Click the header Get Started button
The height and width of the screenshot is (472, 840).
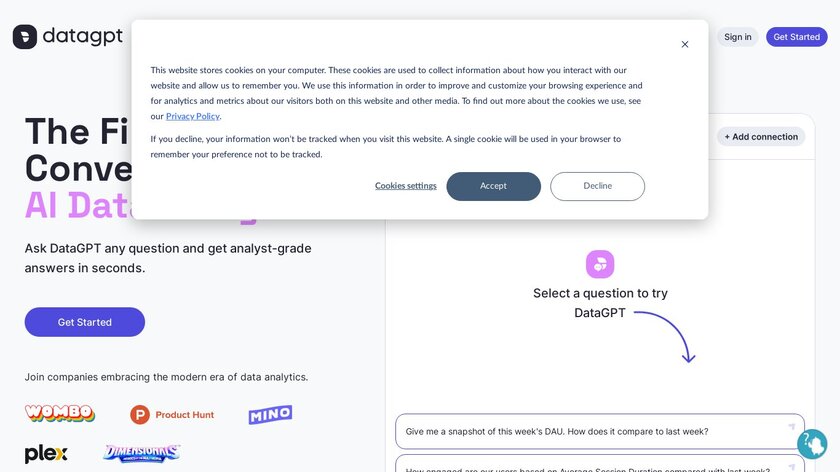pyautogui.click(x=797, y=37)
